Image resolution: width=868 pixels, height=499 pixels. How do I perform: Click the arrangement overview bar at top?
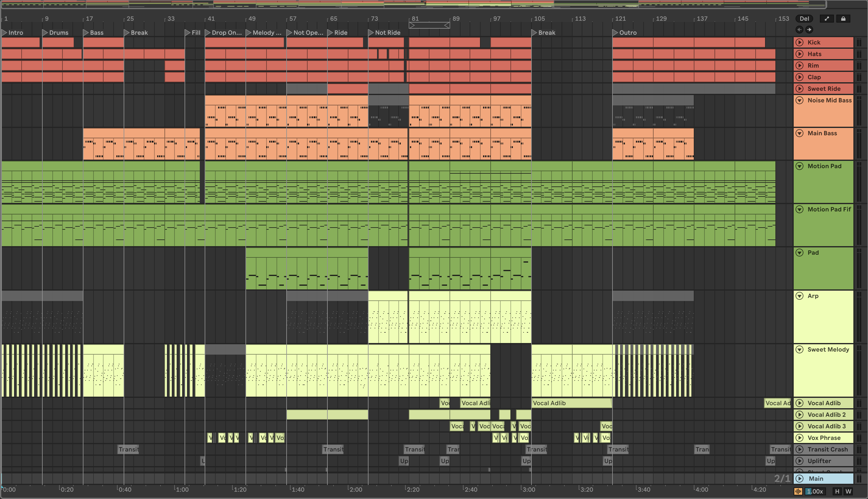[414, 4]
